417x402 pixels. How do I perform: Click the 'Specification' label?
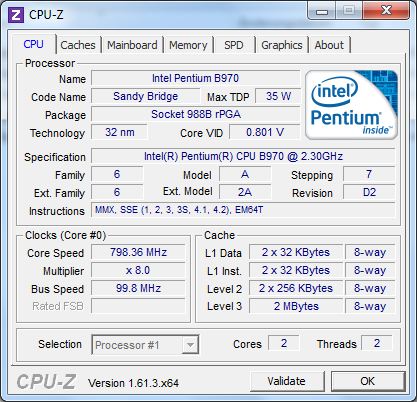click(55, 157)
